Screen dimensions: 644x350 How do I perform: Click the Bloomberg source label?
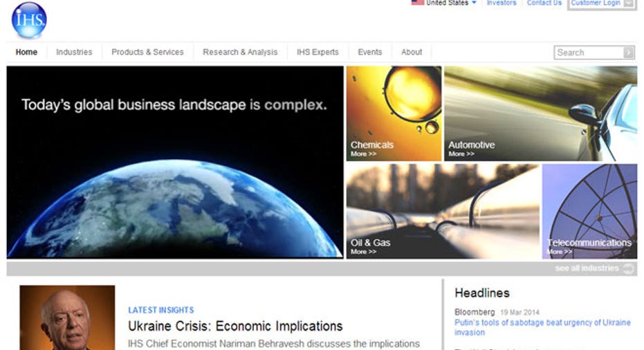point(475,312)
